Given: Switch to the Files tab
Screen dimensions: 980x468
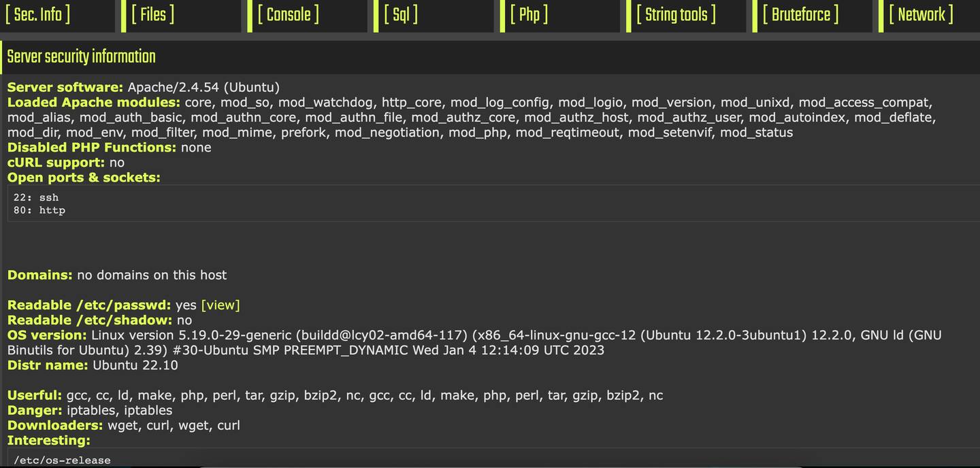Looking at the screenshot, I should 152,14.
